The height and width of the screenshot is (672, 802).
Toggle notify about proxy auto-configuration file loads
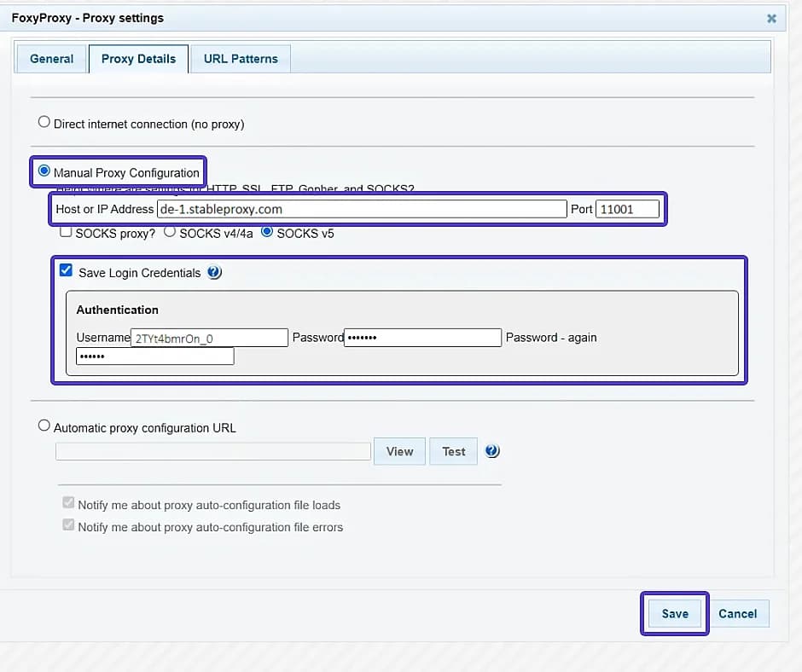click(68, 502)
